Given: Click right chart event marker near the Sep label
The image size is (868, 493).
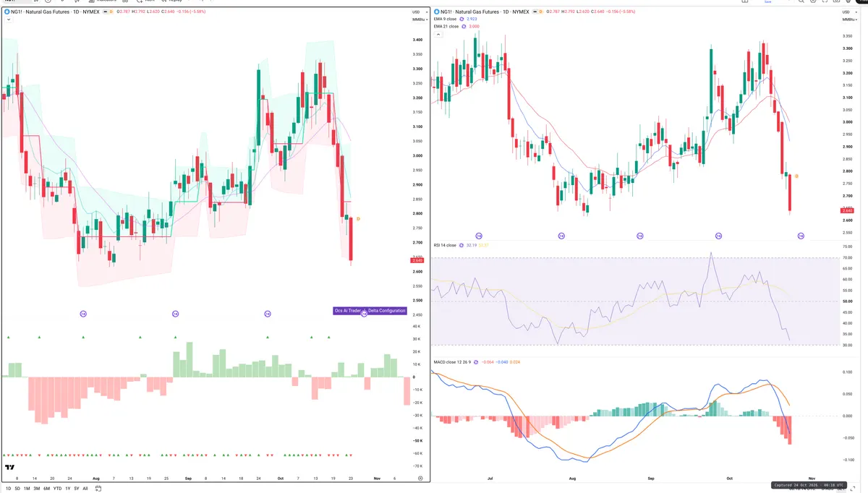Looking at the screenshot, I should coord(639,236).
